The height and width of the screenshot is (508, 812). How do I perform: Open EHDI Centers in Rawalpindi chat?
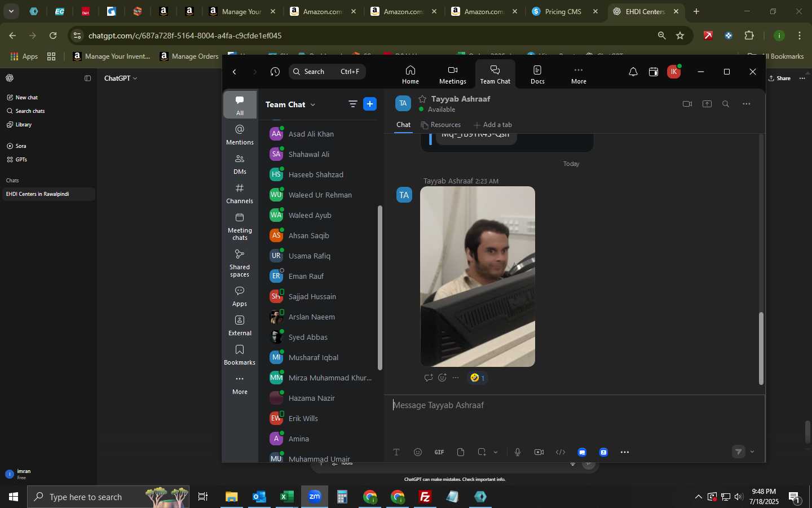(47, 194)
